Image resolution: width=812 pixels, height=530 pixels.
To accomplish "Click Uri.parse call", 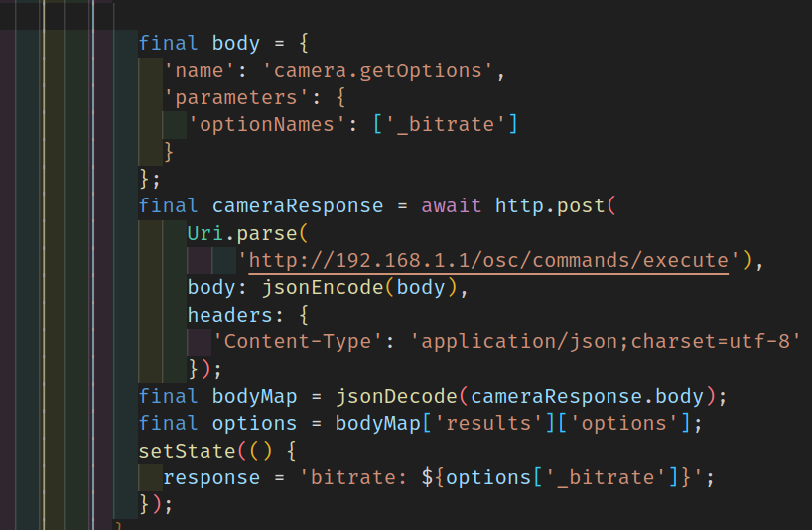I will coord(247,233).
